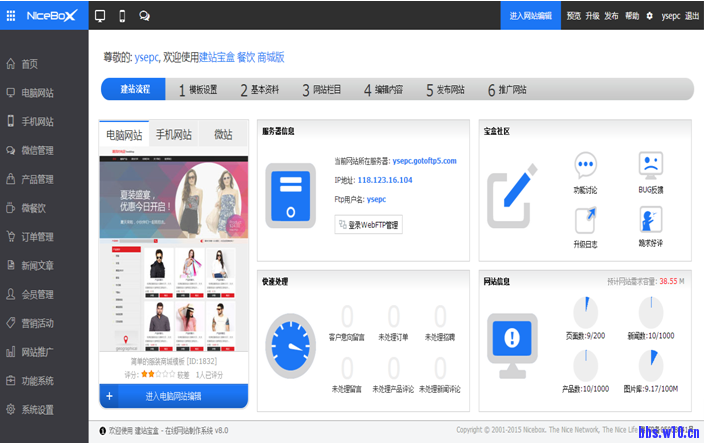This screenshot has height=443, width=704.
Task: Click 进入电脑网站编辑 button under preview
Action: coord(173,396)
